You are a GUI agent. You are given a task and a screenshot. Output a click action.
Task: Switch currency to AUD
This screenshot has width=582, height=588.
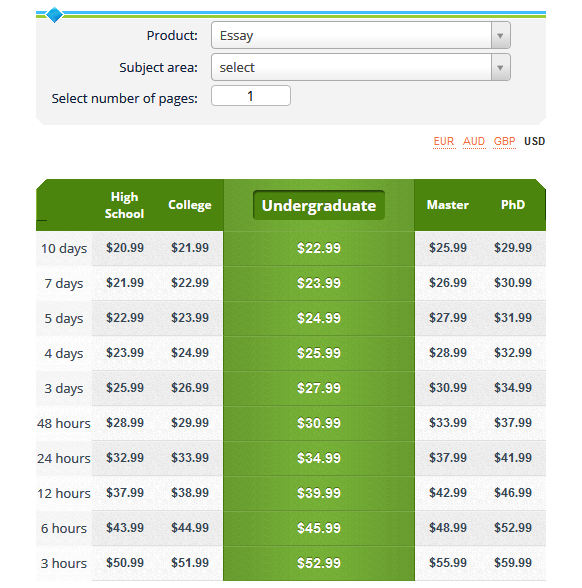(x=474, y=141)
